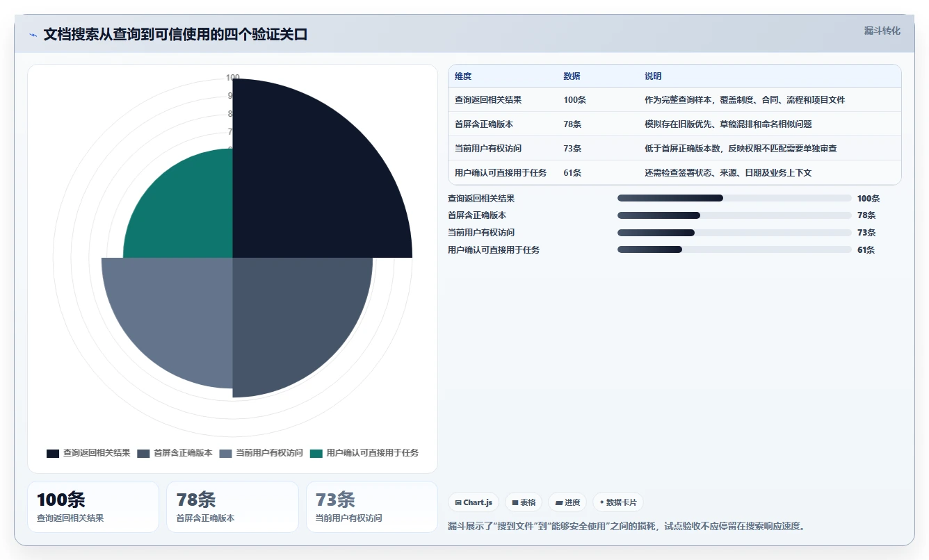Click table value 78条
The width and height of the screenshot is (929, 560).
click(572, 124)
